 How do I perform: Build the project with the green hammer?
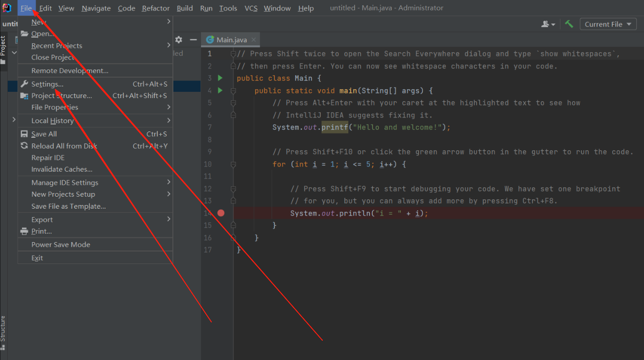569,24
